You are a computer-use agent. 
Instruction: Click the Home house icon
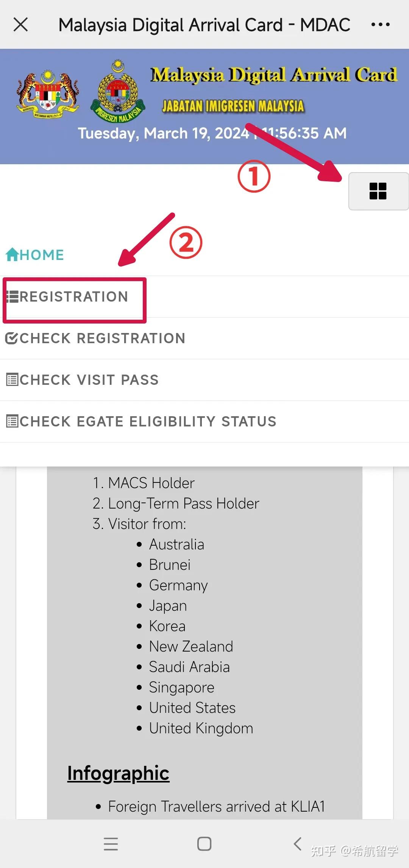coord(12,255)
